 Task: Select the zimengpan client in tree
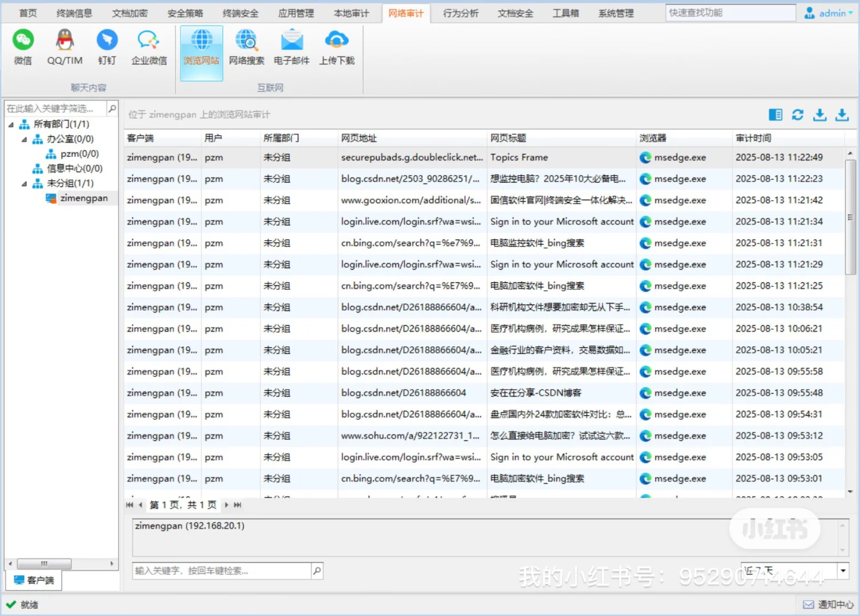coord(83,198)
